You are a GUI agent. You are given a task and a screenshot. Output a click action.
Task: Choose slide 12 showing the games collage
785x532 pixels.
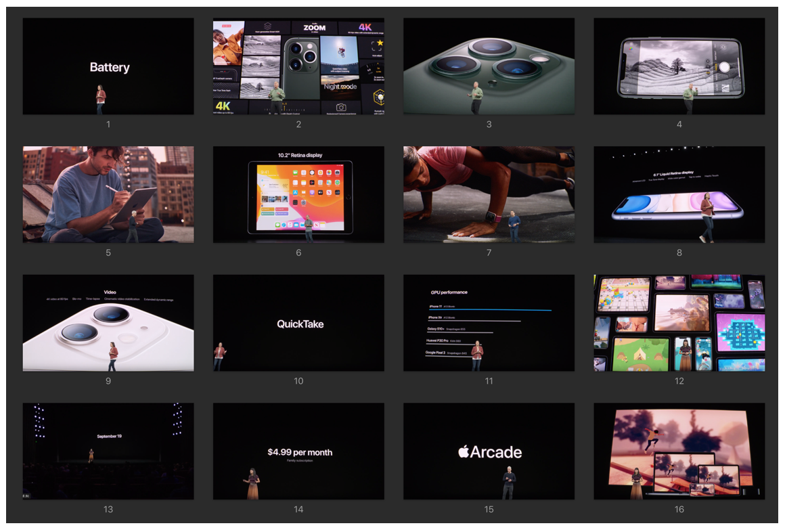[x=679, y=323]
